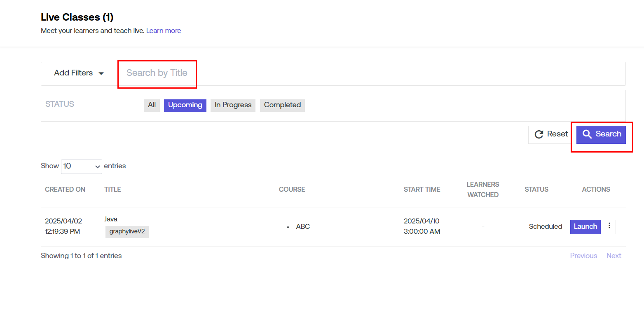
Task: Go to the Next page
Action: coord(614,256)
